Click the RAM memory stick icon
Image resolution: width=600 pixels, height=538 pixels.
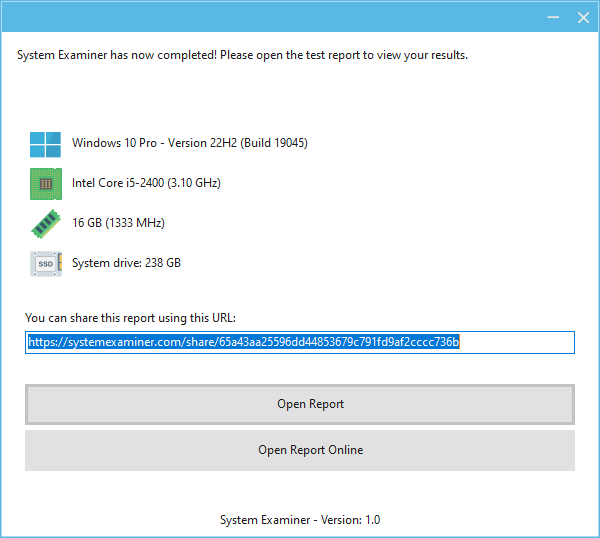pos(46,224)
